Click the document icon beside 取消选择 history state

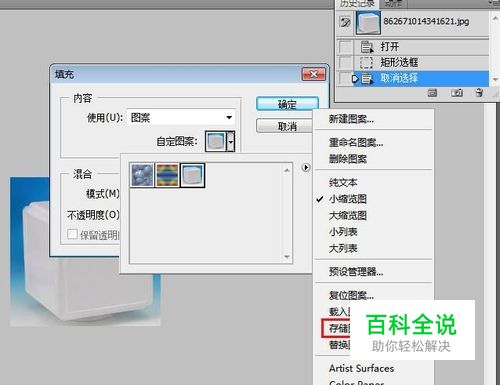(x=367, y=79)
